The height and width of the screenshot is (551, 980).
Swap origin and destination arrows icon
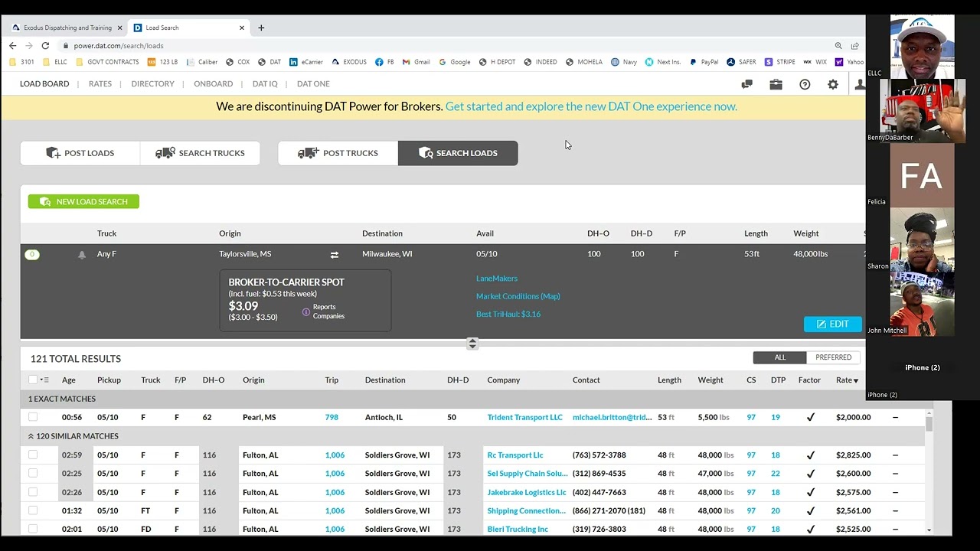pyautogui.click(x=335, y=255)
